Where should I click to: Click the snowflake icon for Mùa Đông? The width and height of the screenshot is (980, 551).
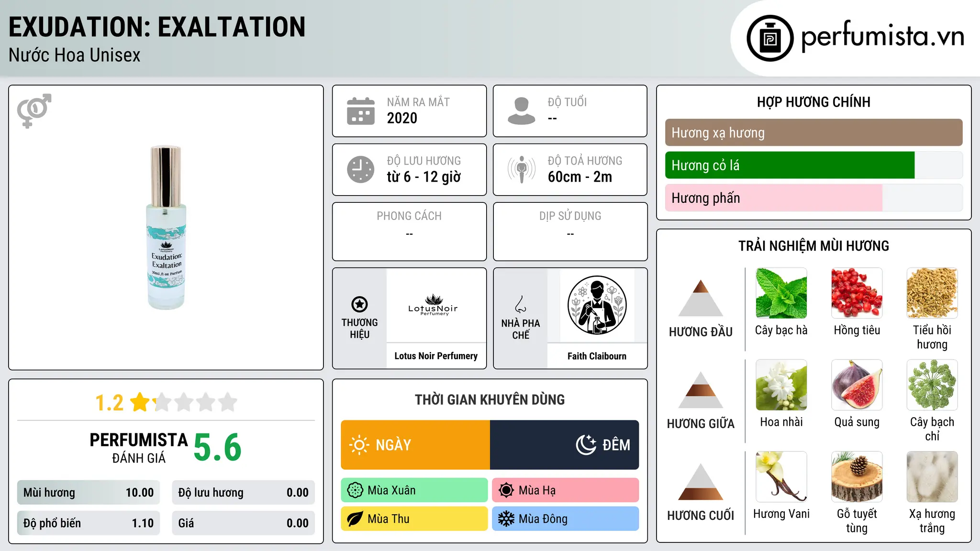click(506, 519)
